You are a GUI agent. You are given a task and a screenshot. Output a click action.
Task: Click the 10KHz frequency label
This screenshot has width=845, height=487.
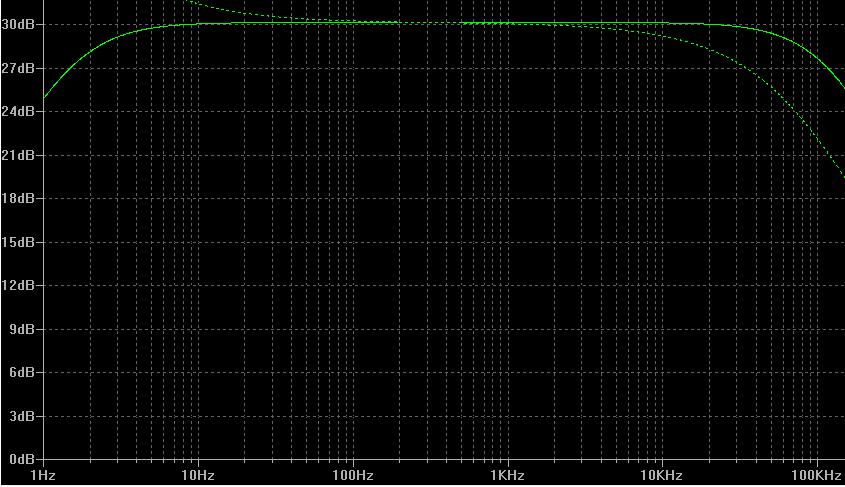point(662,475)
